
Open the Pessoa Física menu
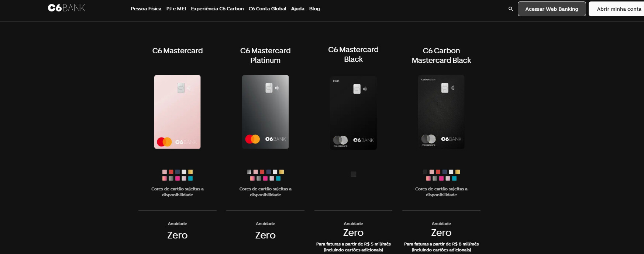click(146, 9)
